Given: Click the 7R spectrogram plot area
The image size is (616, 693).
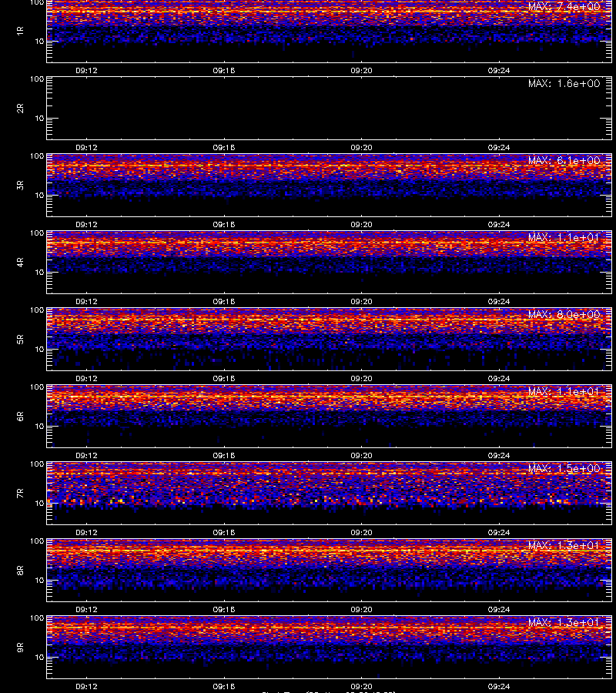Looking at the screenshot, I should pos(330,494).
